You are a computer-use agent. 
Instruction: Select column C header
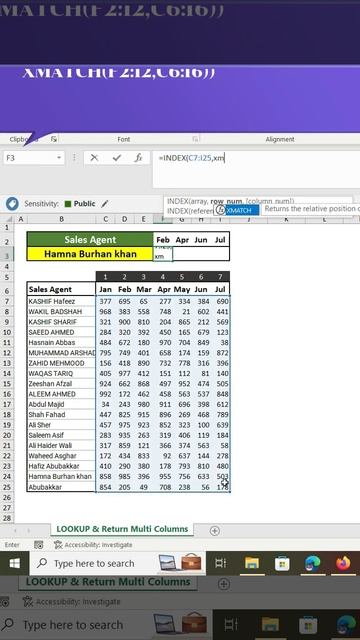click(x=105, y=219)
